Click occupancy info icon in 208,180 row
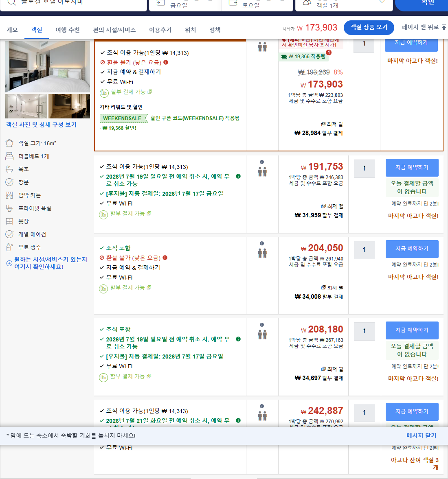This screenshot has width=448, height=479. 262,325
